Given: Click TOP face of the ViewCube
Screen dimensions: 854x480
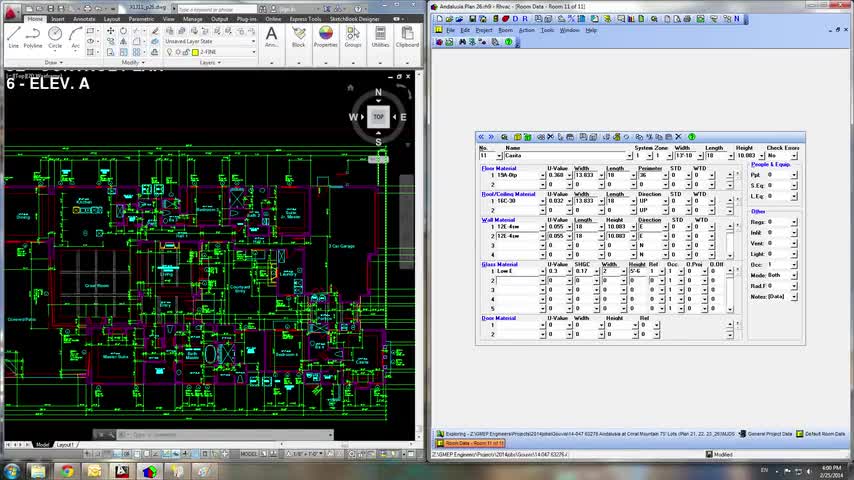Looking at the screenshot, I should 378,117.
